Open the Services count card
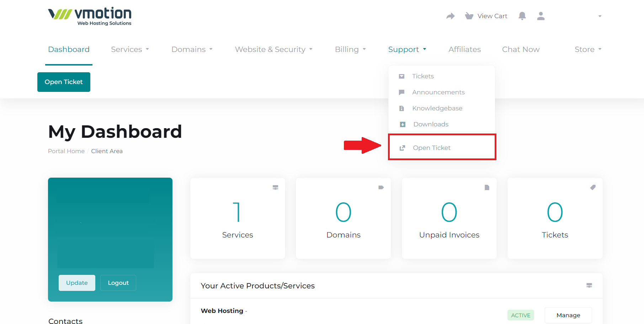 [238, 218]
